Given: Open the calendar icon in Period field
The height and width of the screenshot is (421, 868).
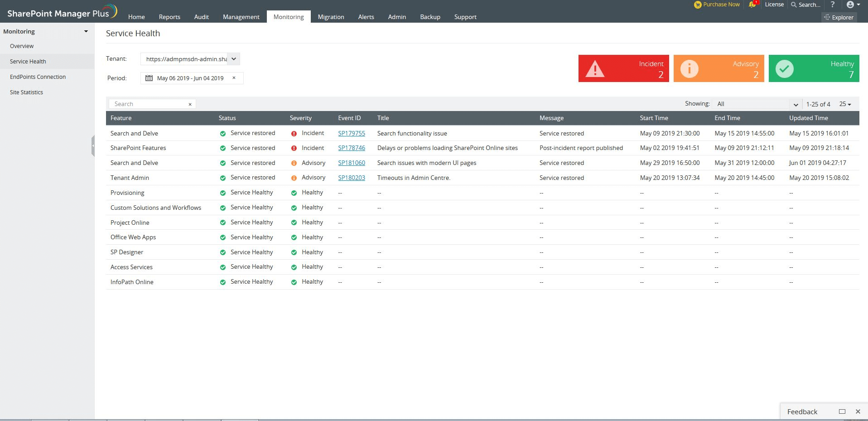Looking at the screenshot, I should click(149, 78).
